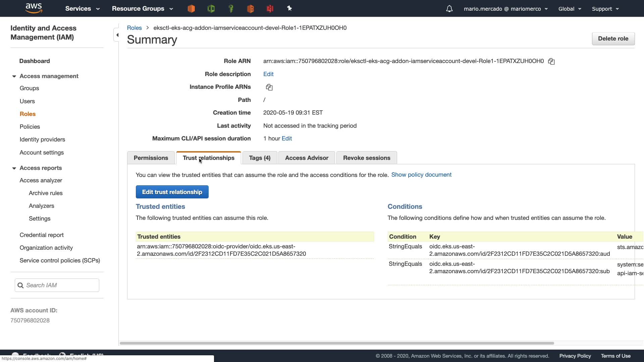This screenshot has width=644, height=362.
Task: Collapse the IAM navigation sidebar
Action: pyautogui.click(x=117, y=35)
